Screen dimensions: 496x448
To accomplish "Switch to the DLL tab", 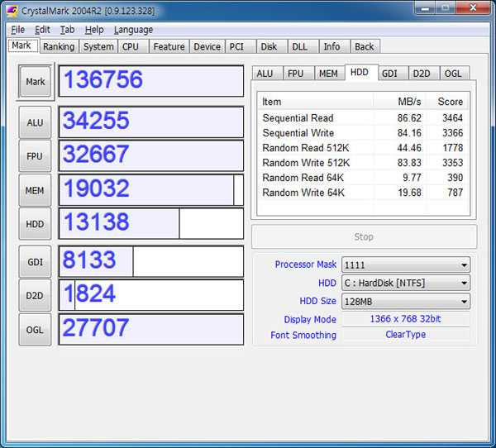I will coord(303,46).
